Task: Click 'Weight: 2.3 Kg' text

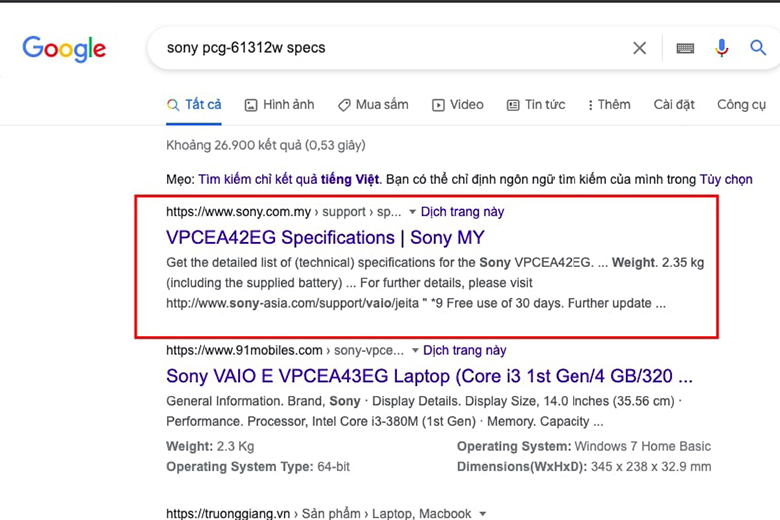Action: click(x=210, y=446)
